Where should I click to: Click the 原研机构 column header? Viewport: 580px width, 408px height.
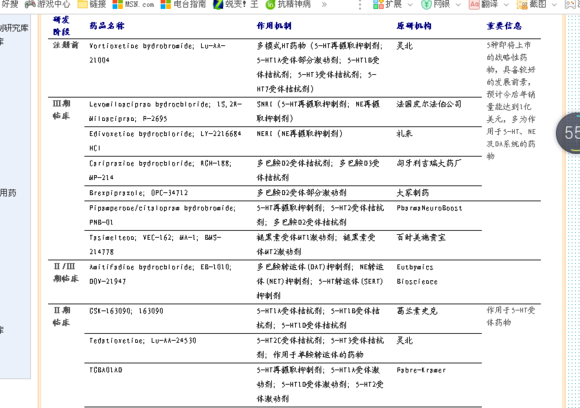click(414, 26)
